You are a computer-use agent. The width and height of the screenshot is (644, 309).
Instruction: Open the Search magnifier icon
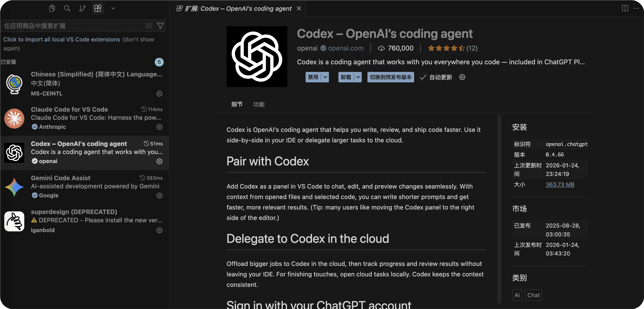tap(67, 8)
